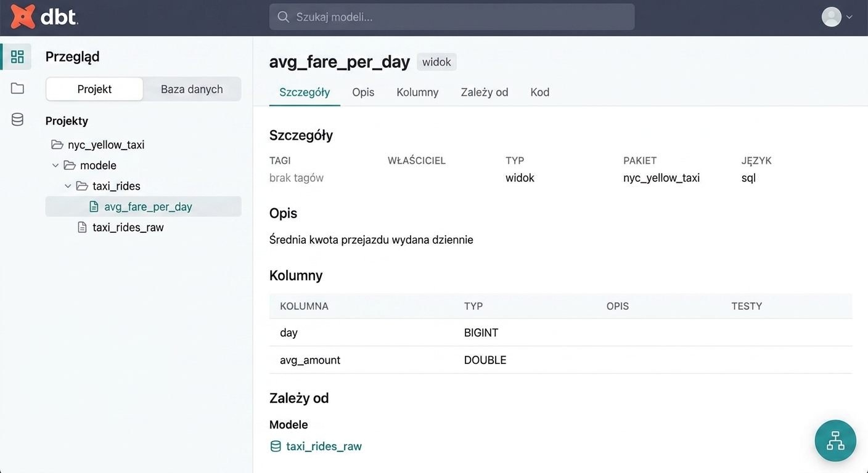This screenshot has width=868, height=473.
Task: Click the Przegląd sidebar heading
Action: [x=72, y=57]
